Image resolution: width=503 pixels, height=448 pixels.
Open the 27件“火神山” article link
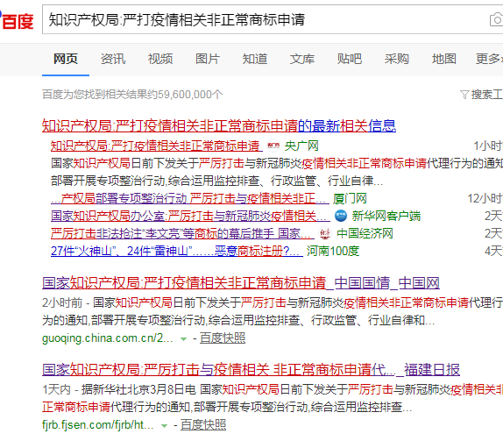coord(177,251)
